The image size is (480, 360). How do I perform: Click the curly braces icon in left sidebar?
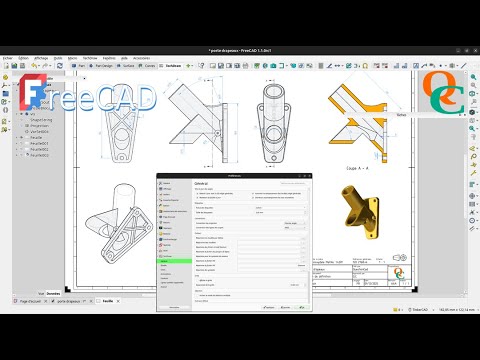pyautogui.click(x=5, y=110)
